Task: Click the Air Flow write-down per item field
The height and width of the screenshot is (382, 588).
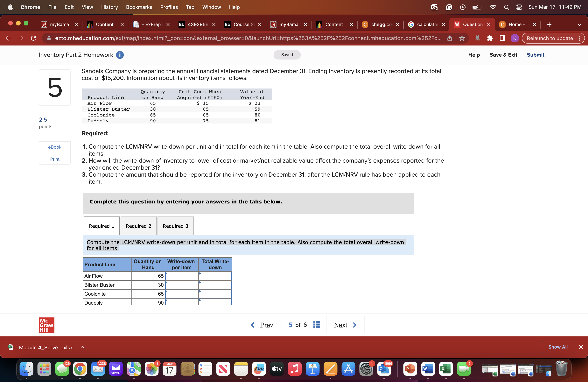Action: coord(182,276)
